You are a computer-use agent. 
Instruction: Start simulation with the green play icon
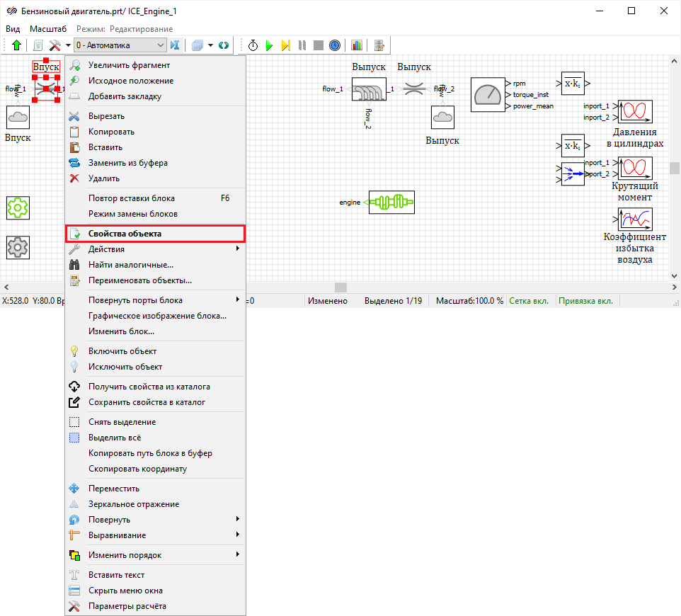coord(269,45)
